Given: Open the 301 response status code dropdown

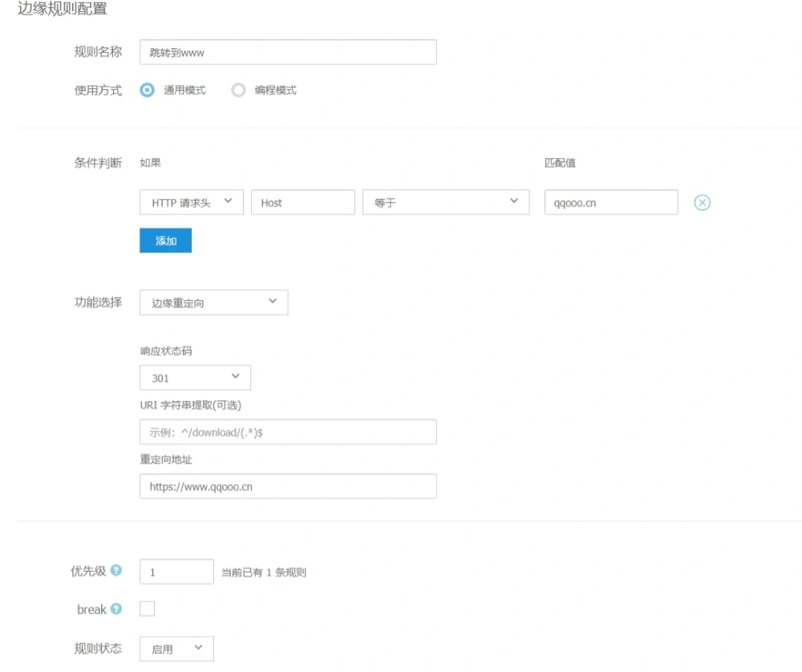Looking at the screenshot, I should point(195,378).
